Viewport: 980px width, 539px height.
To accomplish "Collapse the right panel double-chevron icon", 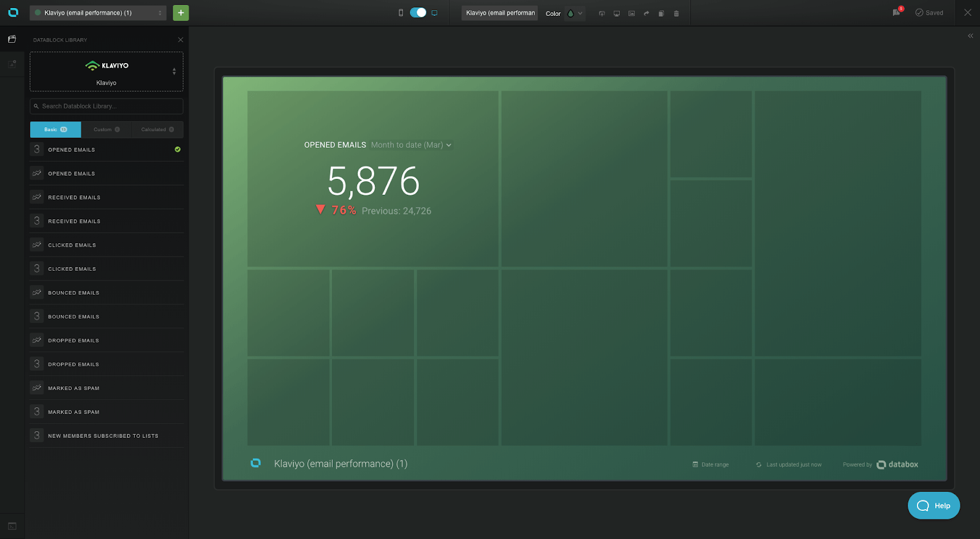I will pyautogui.click(x=970, y=36).
